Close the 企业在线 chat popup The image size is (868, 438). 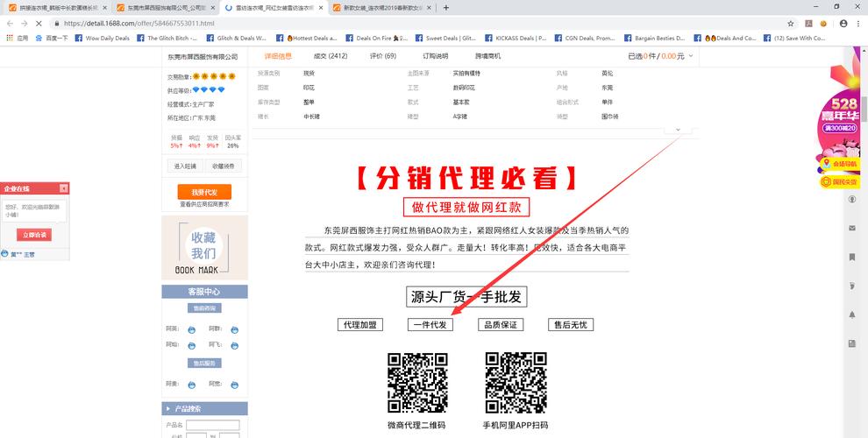(x=64, y=188)
